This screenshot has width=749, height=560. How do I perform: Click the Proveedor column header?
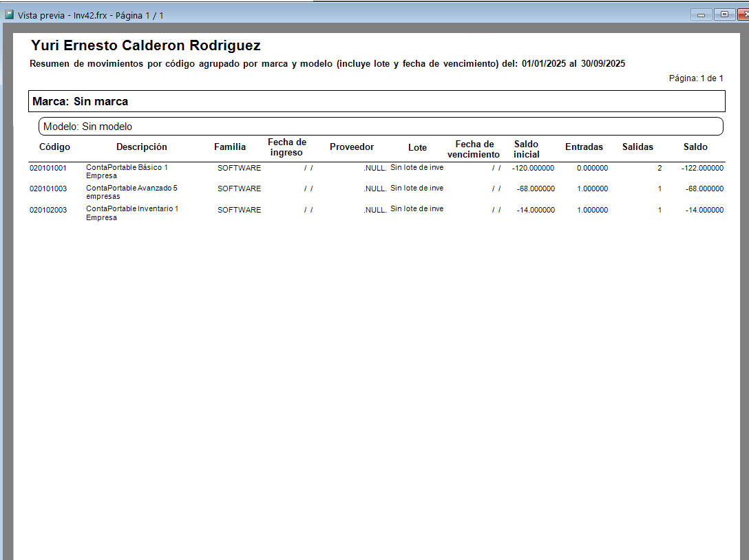[x=352, y=147]
